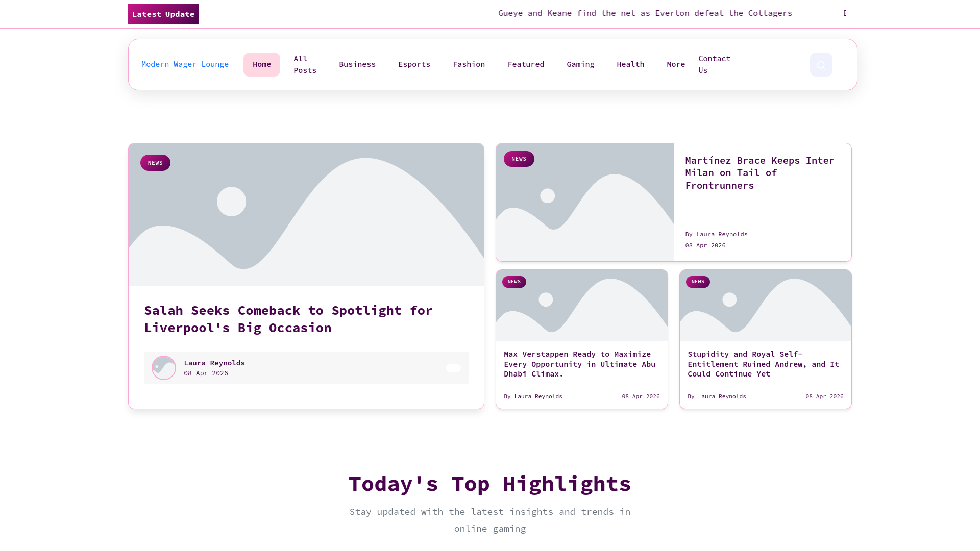Screen dimensions: 980x551
Task: Open Modern Wager Lounge site logo link
Action: click(185, 64)
